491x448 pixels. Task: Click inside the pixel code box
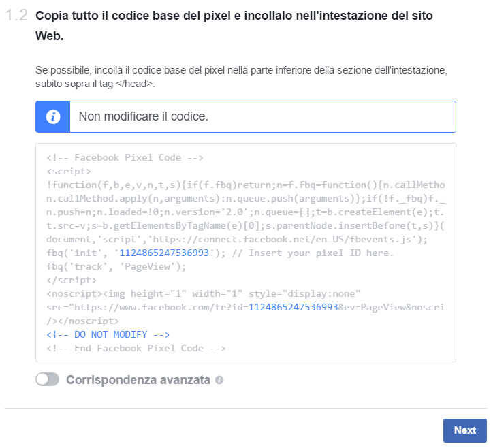click(x=246, y=253)
